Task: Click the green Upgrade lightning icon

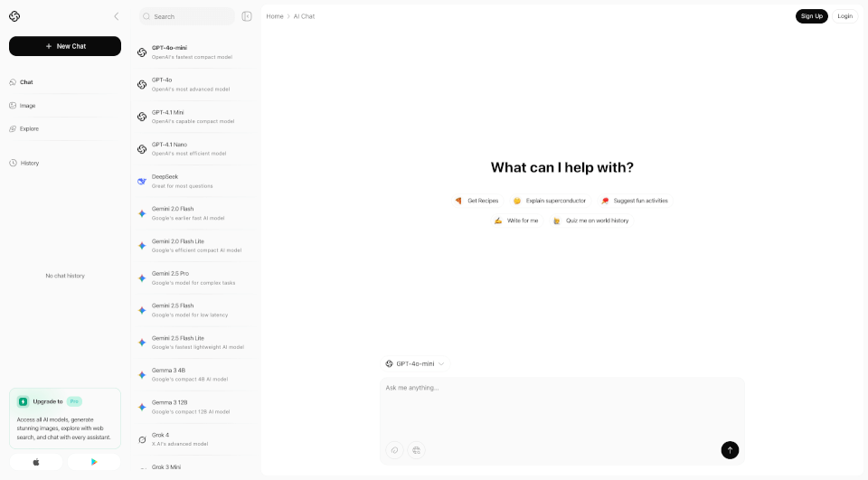Action: 23,401
